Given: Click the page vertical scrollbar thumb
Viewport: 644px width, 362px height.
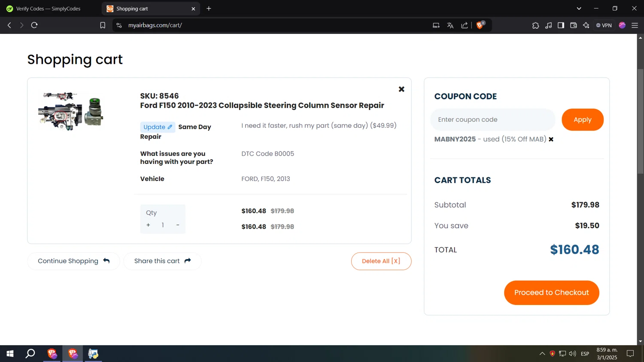Looking at the screenshot, I should pos(640,121).
